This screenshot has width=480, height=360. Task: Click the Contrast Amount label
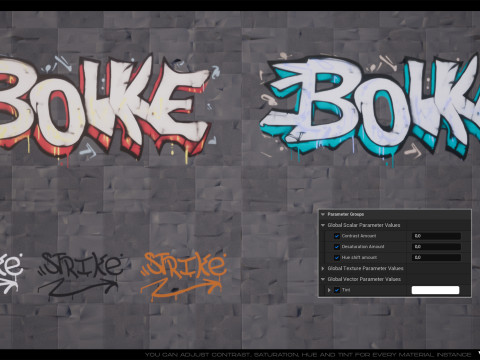click(359, 236)
